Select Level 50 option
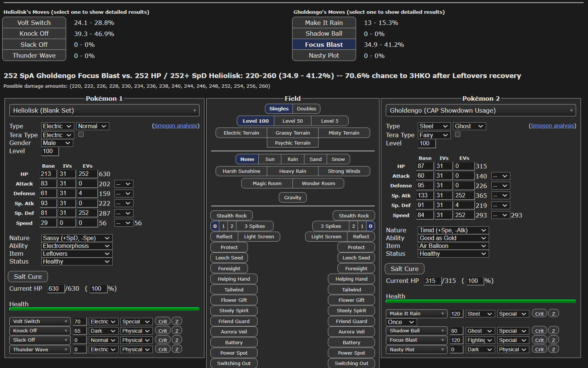 (x=293, y=121)
